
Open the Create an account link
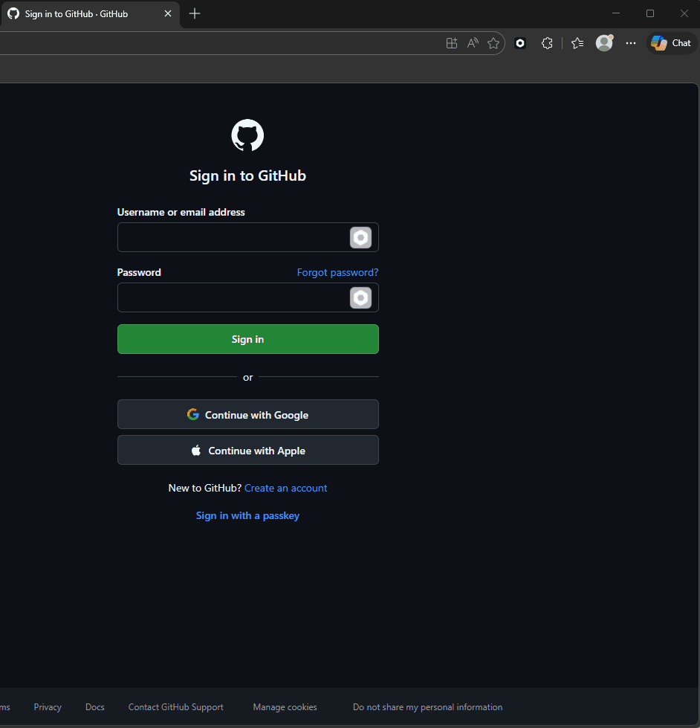click(x=286, y=488)
